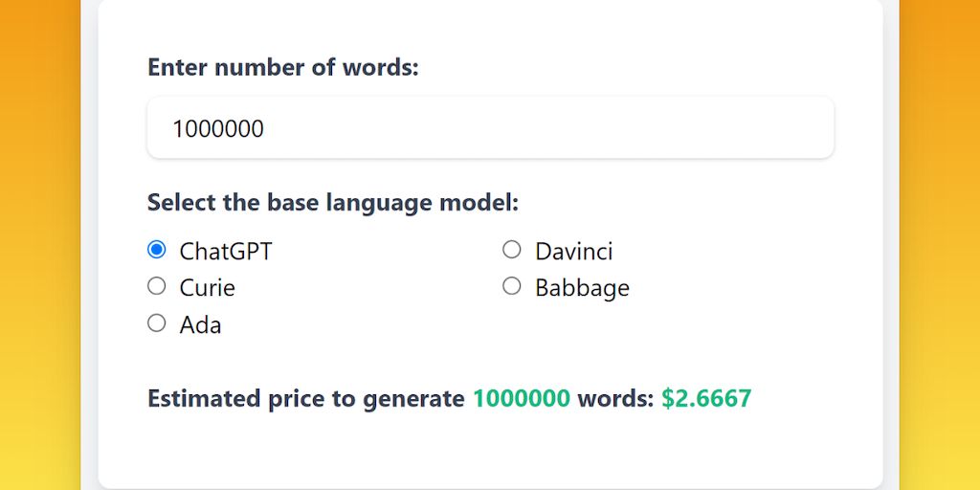Click the 'Estimated price to generate' text
Screen dimensions: 980x490
(306, 398)
